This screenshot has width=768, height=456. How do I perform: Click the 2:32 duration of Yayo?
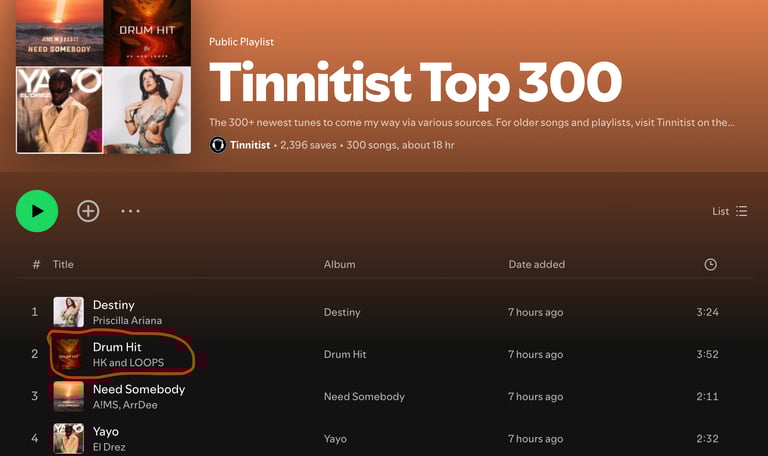(x=707, y=438)
